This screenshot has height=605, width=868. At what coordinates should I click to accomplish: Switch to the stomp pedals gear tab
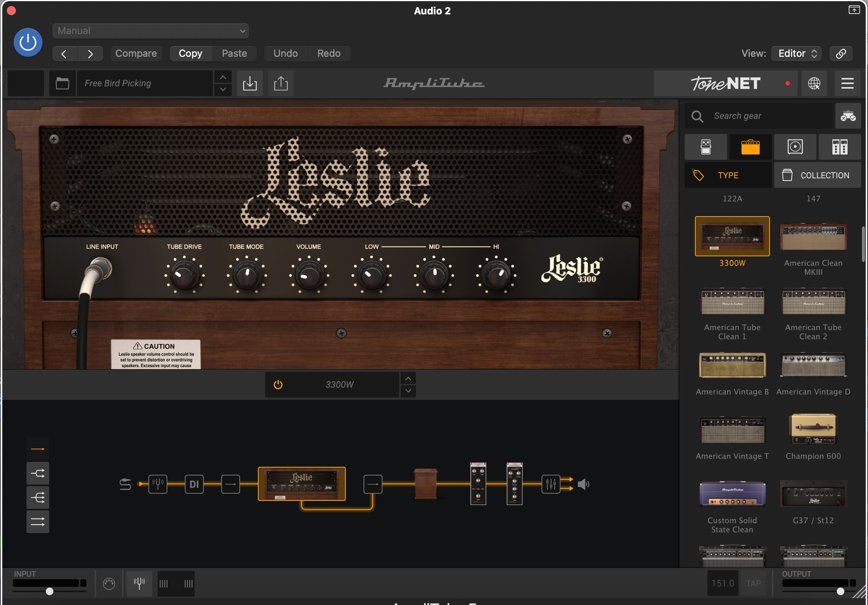[x=706, y=147]
